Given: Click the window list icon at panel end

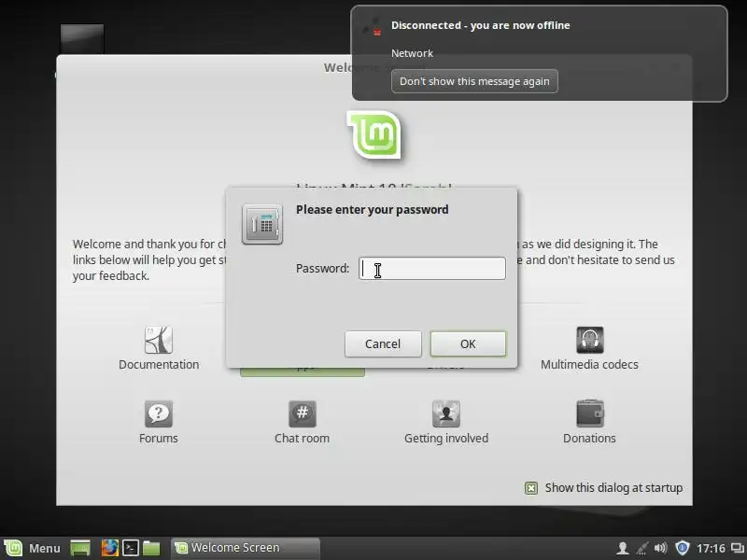Looking at the screenshot, I should [738, 549].
